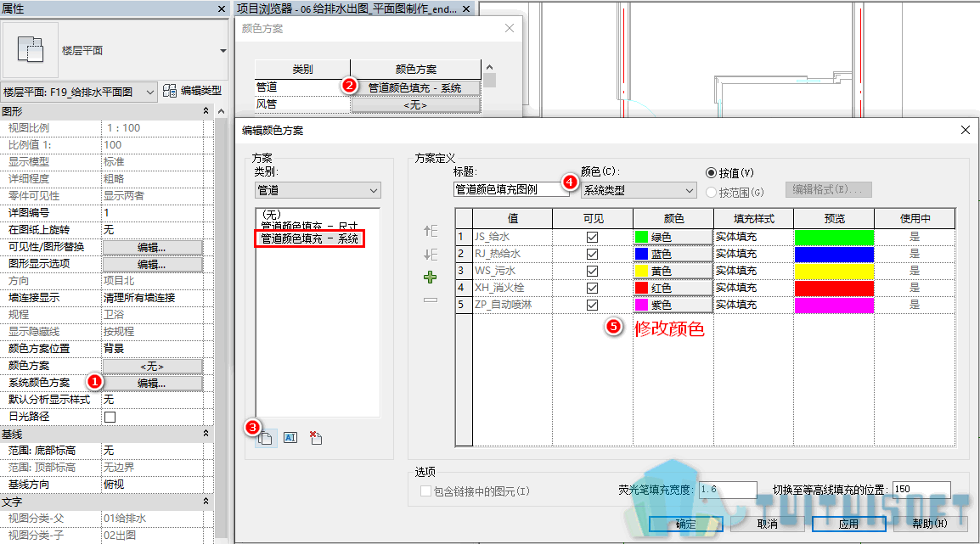
Task: Click the Properties panel scroll-up arrow
Action: pos(221,111)
